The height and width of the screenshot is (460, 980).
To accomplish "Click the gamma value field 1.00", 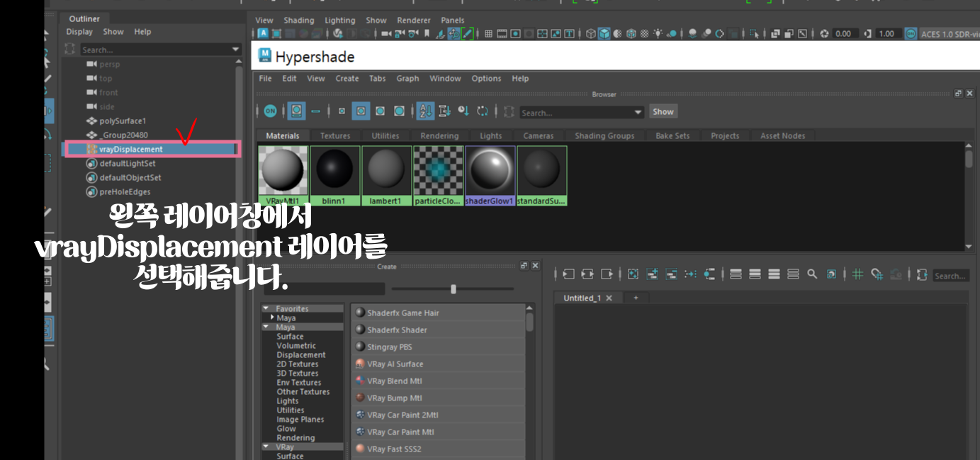I will point(889,33).
